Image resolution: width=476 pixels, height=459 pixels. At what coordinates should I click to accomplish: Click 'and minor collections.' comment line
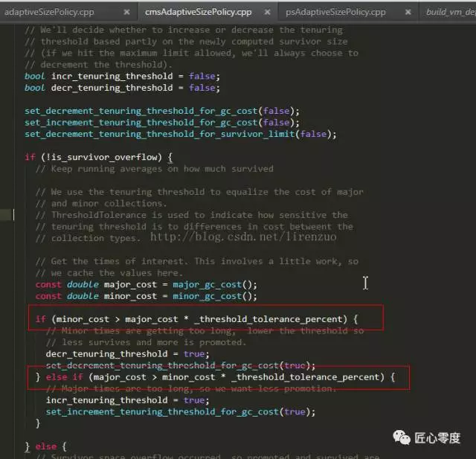[101, 204]
